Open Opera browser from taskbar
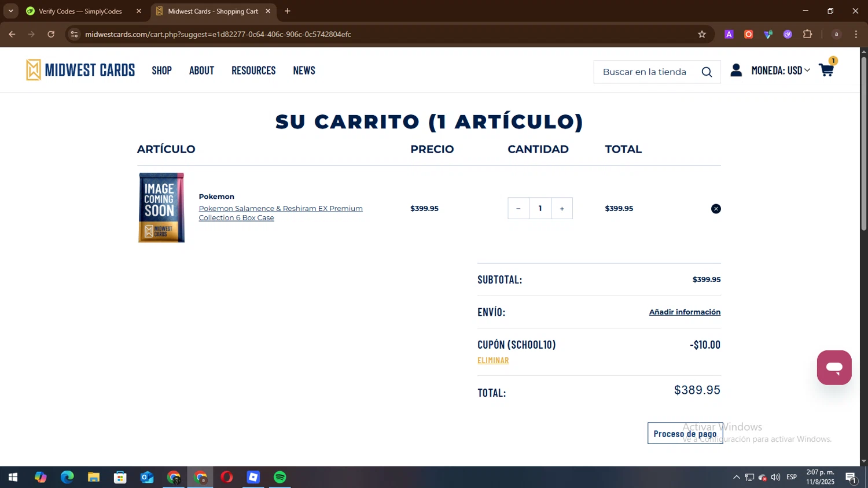Viewport: 868px width, 488px height. [x=227, y=477]
